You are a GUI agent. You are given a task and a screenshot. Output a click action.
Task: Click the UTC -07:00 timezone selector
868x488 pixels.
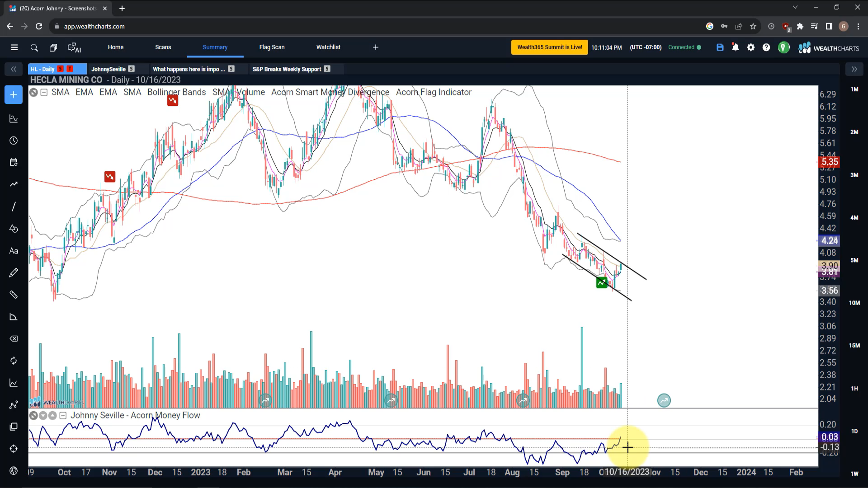click(x=646, y=47)
